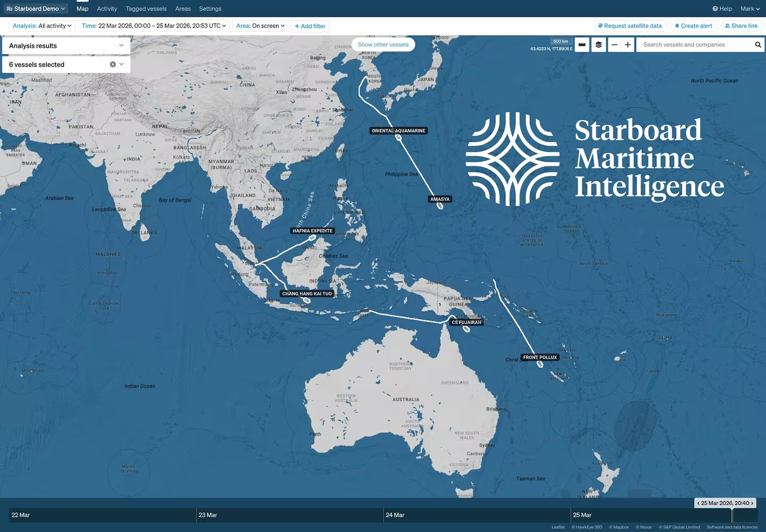Open Software and data licences link
Viewport: 766px width, 532px height.
tap(732, 527)
